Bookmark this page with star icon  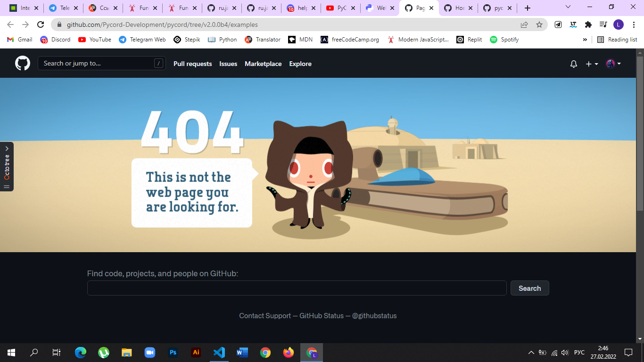coord(539,25)
